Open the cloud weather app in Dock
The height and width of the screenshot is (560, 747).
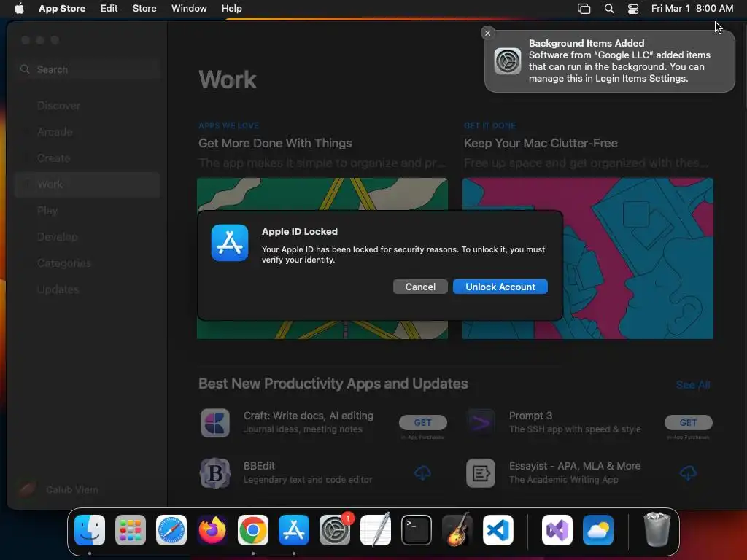[x=598, y=530]
